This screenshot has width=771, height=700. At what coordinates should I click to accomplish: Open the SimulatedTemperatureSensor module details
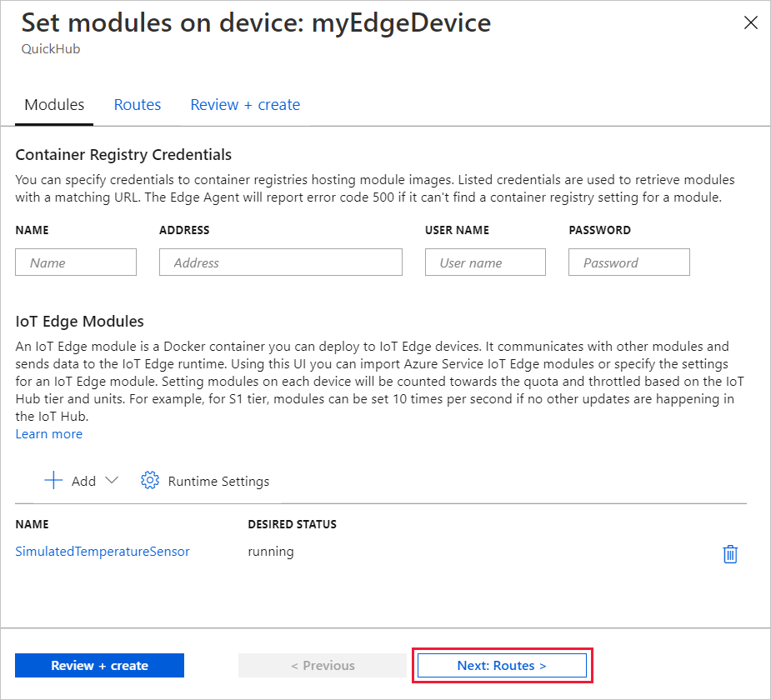[x=103, y=551]
